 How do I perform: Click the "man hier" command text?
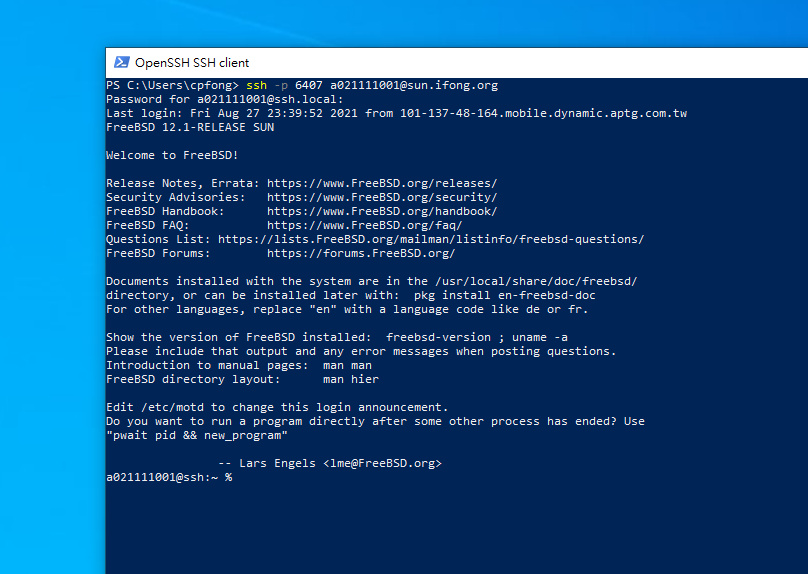350,380
